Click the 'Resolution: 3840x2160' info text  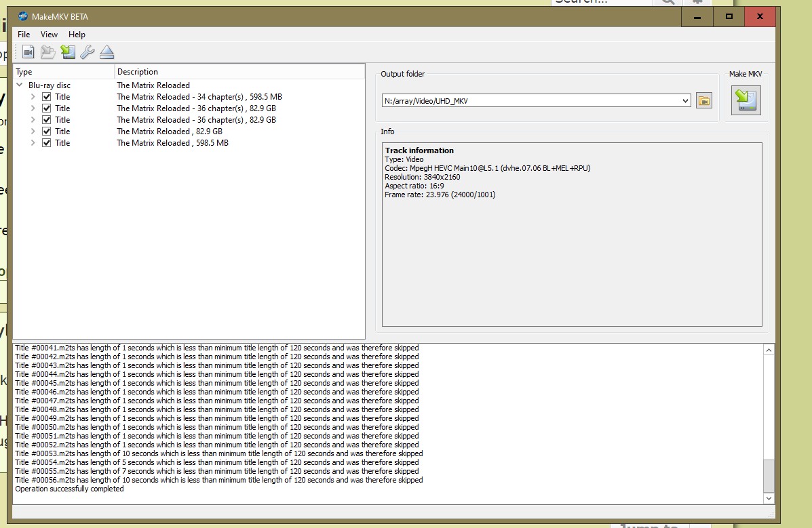[x=422, y=177]
